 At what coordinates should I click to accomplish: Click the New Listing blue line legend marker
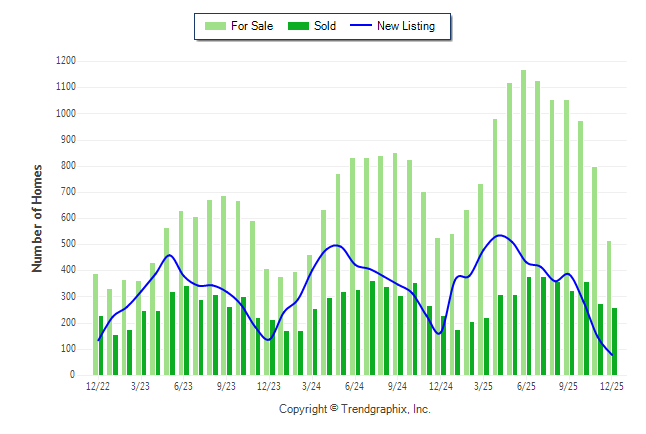coord(362,26)
